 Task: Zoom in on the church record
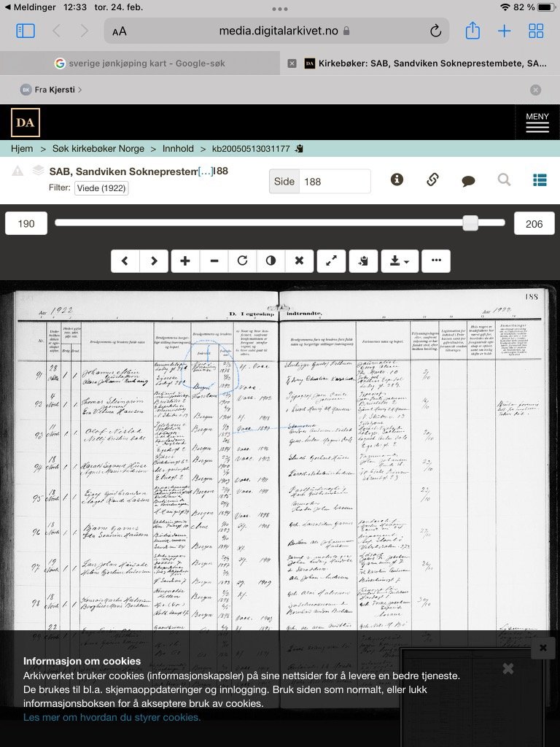(185, 261)
